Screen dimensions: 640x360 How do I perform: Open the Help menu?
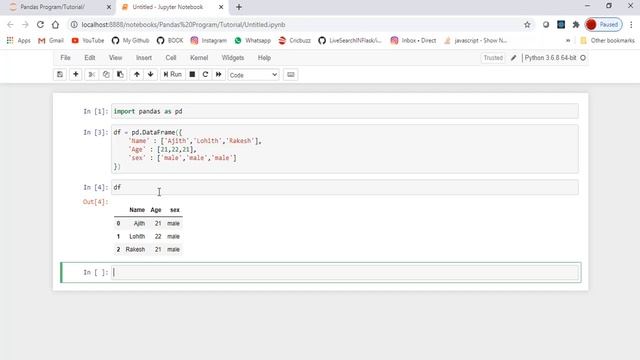click(x=264, y=58)
